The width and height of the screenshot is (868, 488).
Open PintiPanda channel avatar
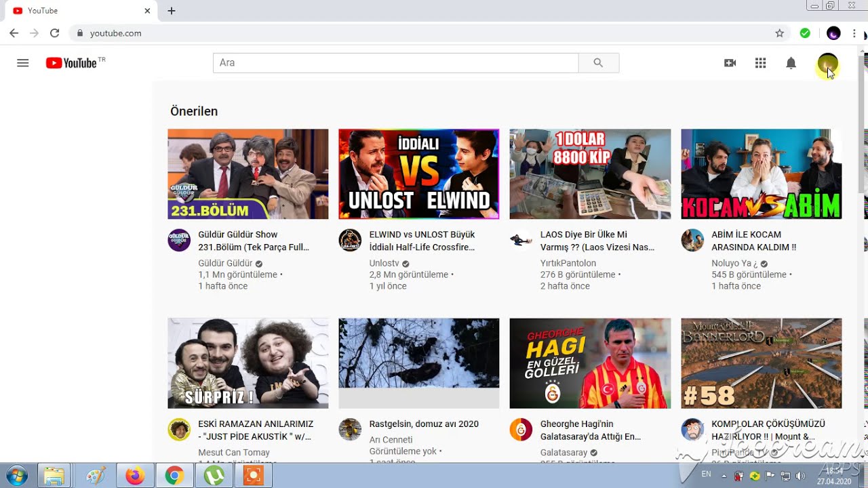[692, 429]
